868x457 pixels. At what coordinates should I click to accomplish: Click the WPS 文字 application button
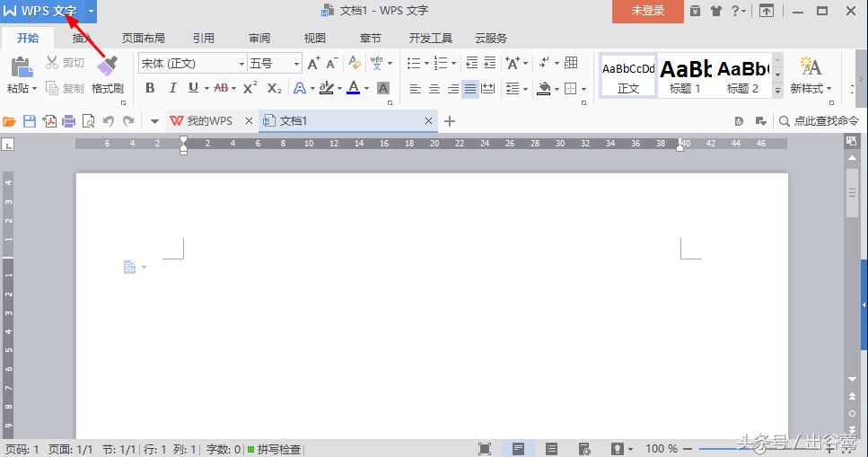(x=43, y=11)
